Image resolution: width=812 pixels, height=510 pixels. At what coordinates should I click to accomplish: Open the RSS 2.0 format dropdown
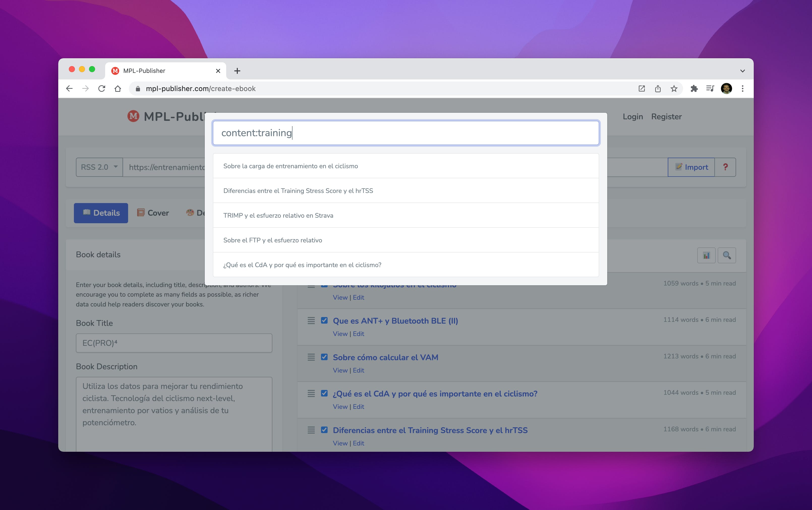tap(99, 167)
